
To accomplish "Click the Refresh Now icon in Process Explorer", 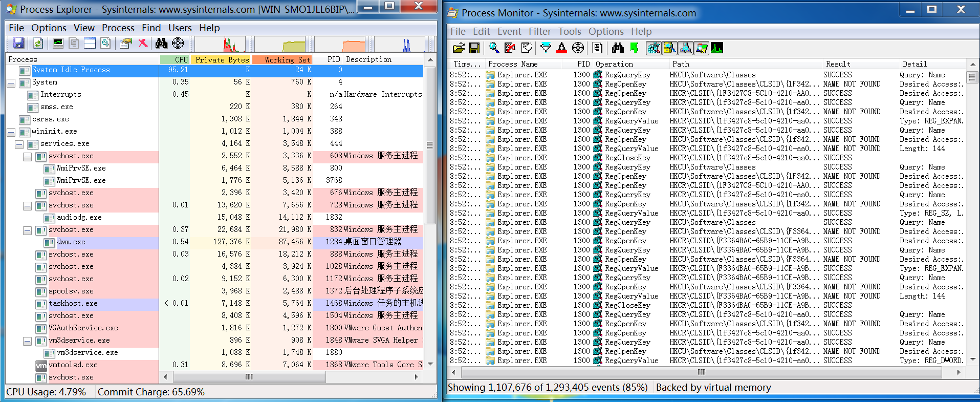I will (x=37, y=44).
